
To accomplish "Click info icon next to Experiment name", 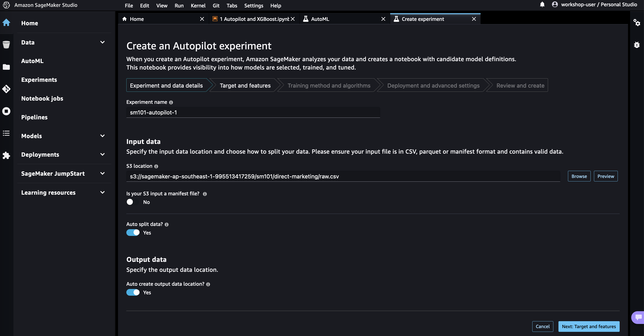I will tap(171, 102).
